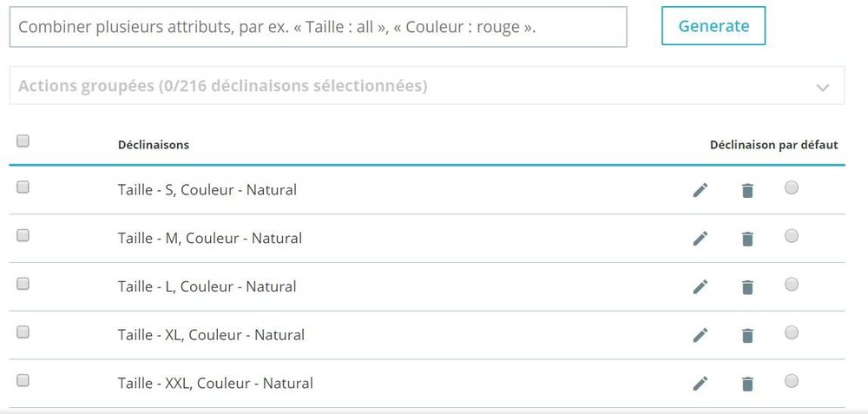The image size is (868, 414).
Task: Open editor for Taille XXL Natural
Action: [x=700, y=383]
